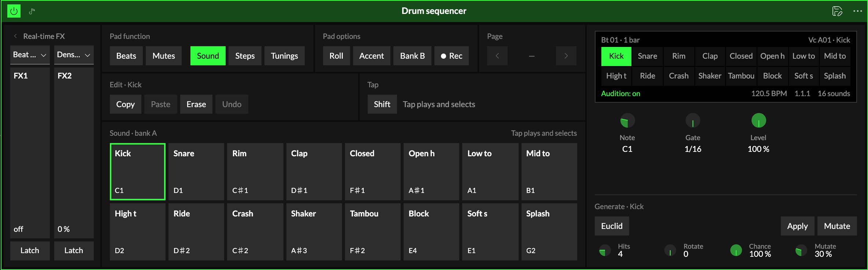Click the 120.5 BPM tempo readout
The image size is (868, 270).
(x=769, y=94)
